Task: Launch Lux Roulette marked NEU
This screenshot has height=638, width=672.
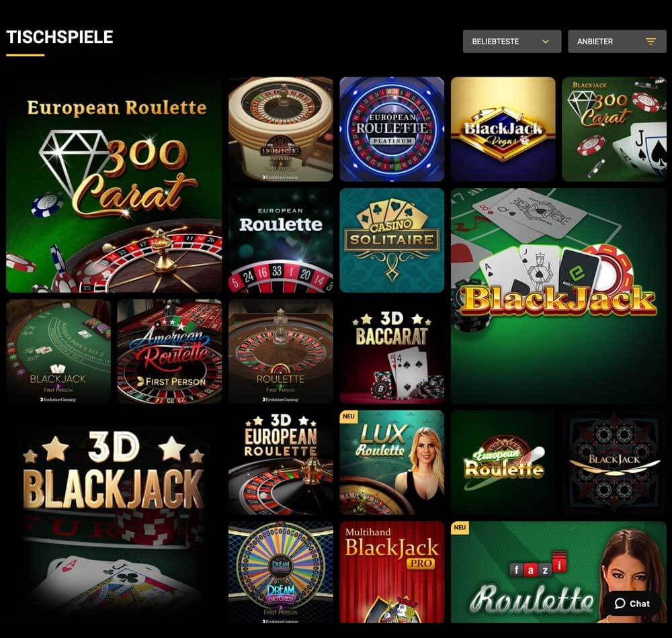Action: (392, 463)
